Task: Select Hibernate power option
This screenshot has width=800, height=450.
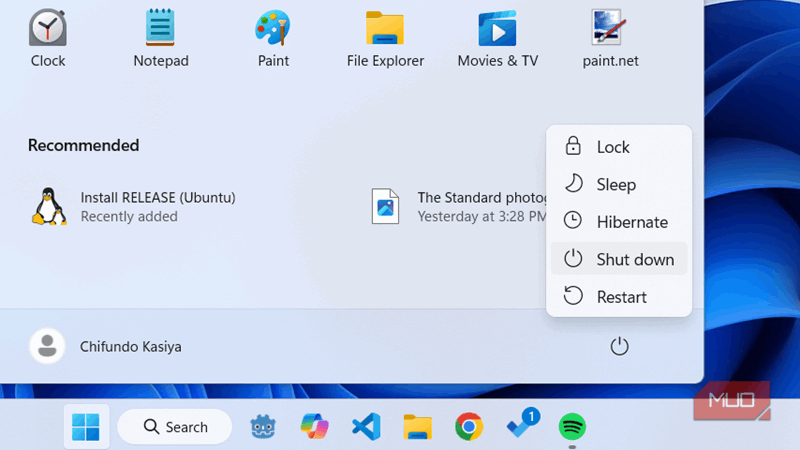Action: (619, 222)
